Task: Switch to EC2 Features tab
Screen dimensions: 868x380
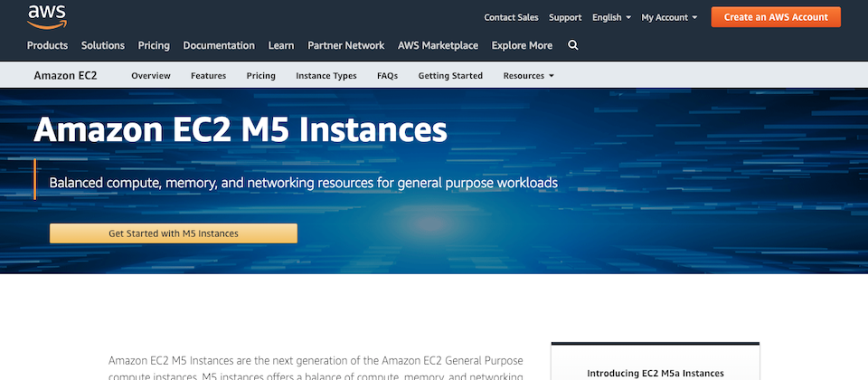Action: click(208, 76)
